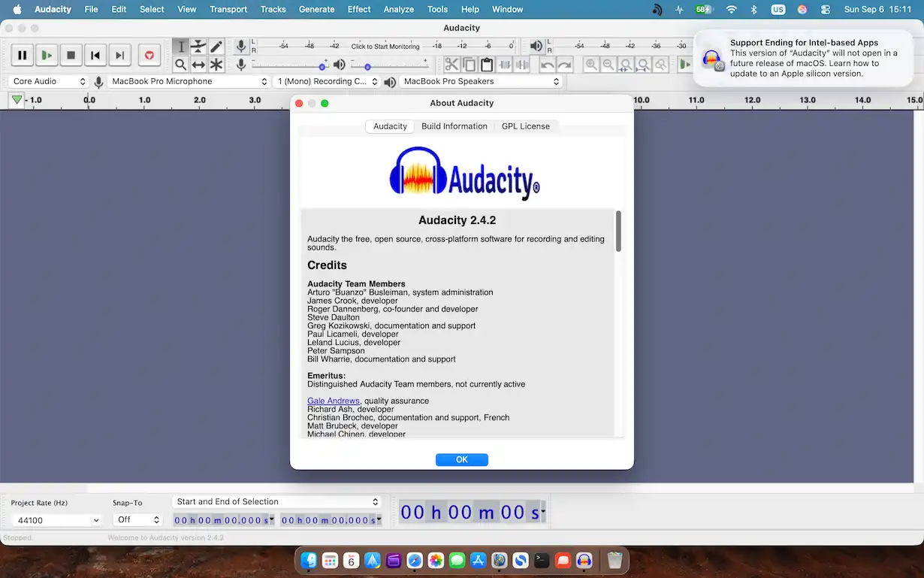
Task: Open the Snap-To Off dropdown
Action: pyautogui.click(x=137, y=519)
